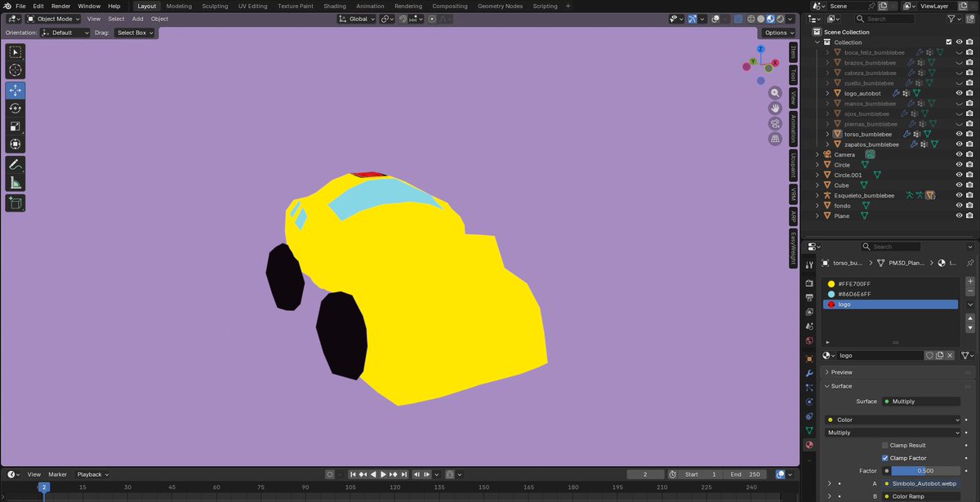The height and width of the screenshot is (502, 980).
Task: Activate the Rotate tool
Action: pyautogui.click(x=15, y=109)
